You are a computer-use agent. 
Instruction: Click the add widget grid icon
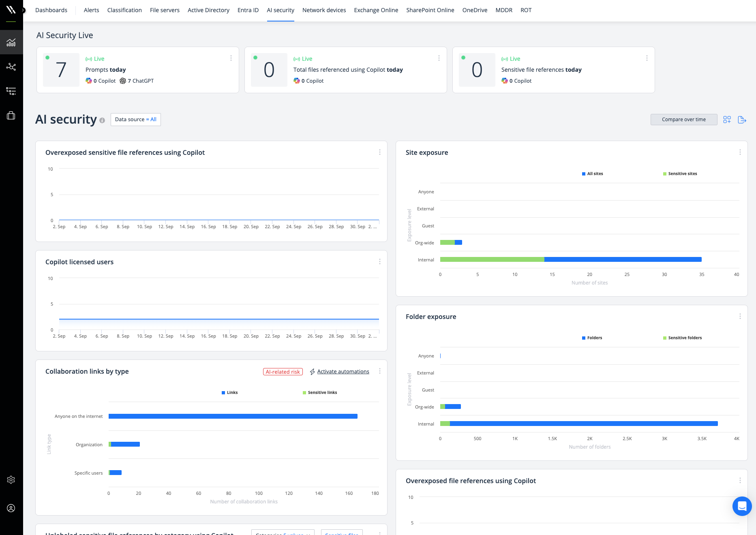click(x=727, y=120)
